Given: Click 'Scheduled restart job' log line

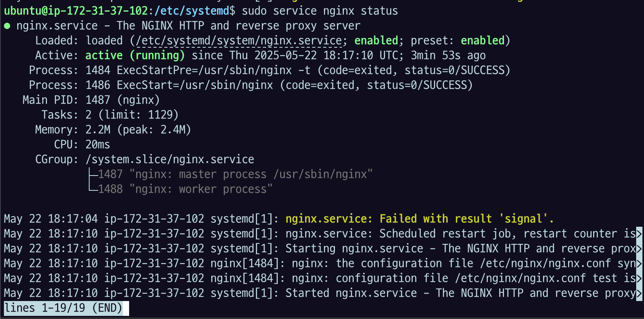Looking at the screenshot, I should pyautogui.click(x=320, y=234).
